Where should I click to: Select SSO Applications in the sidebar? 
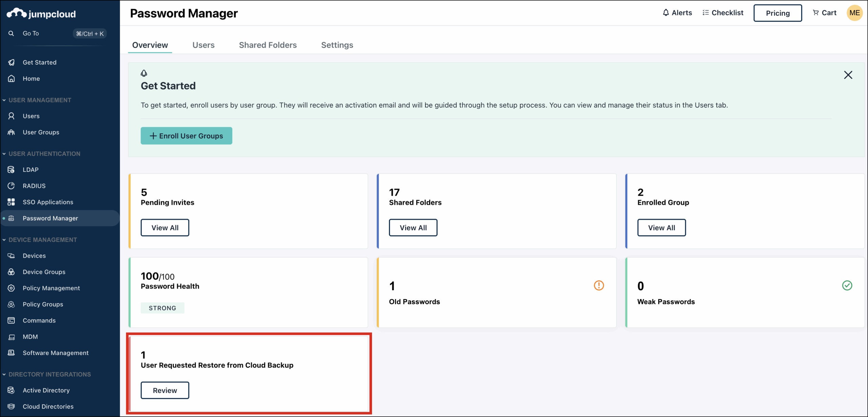click(x=60, y=202)
